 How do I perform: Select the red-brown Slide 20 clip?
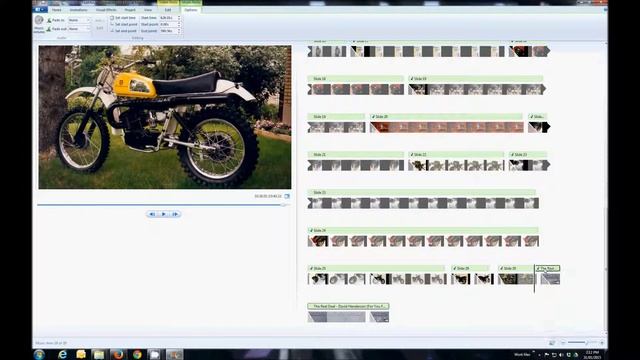(x=447, y=127)
